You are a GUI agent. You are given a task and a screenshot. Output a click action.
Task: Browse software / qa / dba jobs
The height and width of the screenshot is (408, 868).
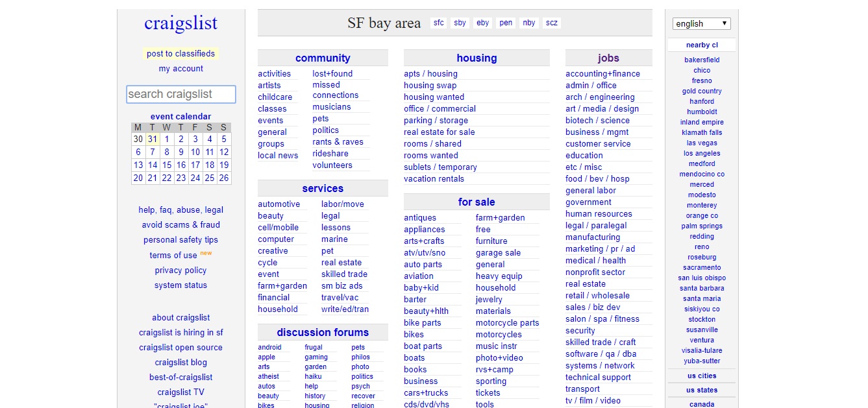(x=601, y=354)
